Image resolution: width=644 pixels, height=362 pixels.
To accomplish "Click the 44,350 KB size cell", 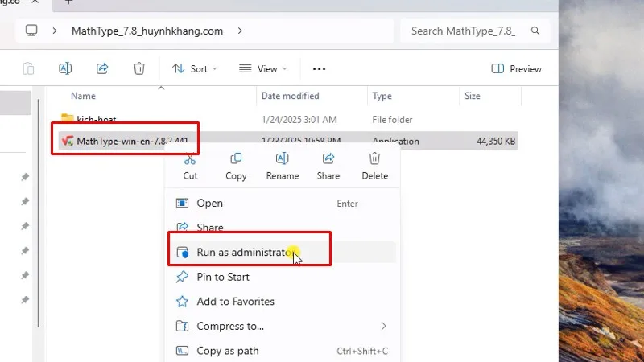I will (496, 142).
